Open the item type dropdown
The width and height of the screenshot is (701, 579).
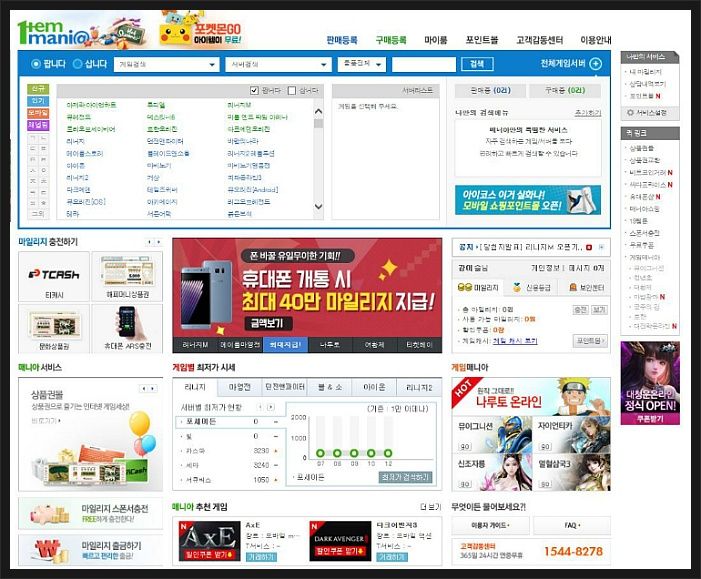point(362,64)
